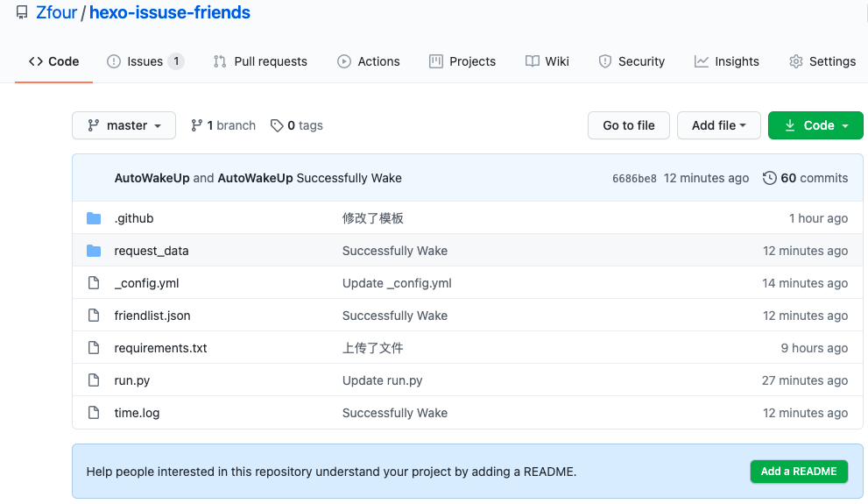Click the tag icon beside 0 tags
This screenshot has width=868, height=504.
pyautogui.click(x=277, y=125)
